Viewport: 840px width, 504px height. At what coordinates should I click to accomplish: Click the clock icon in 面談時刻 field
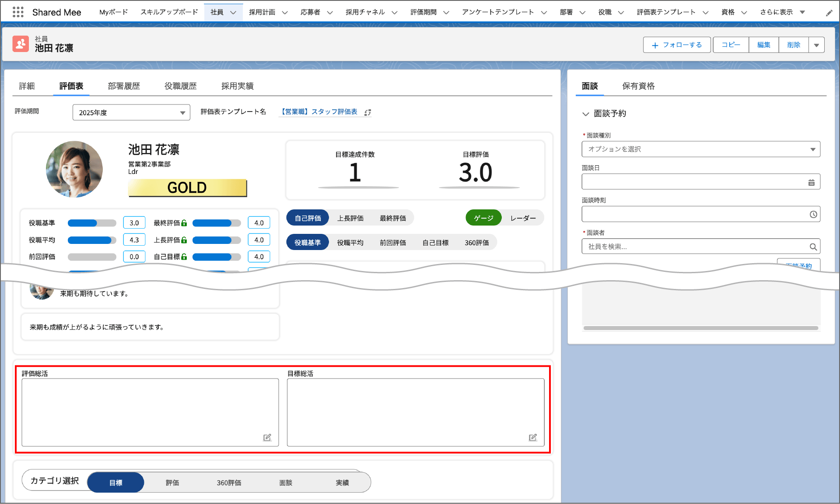click(x=813, y=215)
